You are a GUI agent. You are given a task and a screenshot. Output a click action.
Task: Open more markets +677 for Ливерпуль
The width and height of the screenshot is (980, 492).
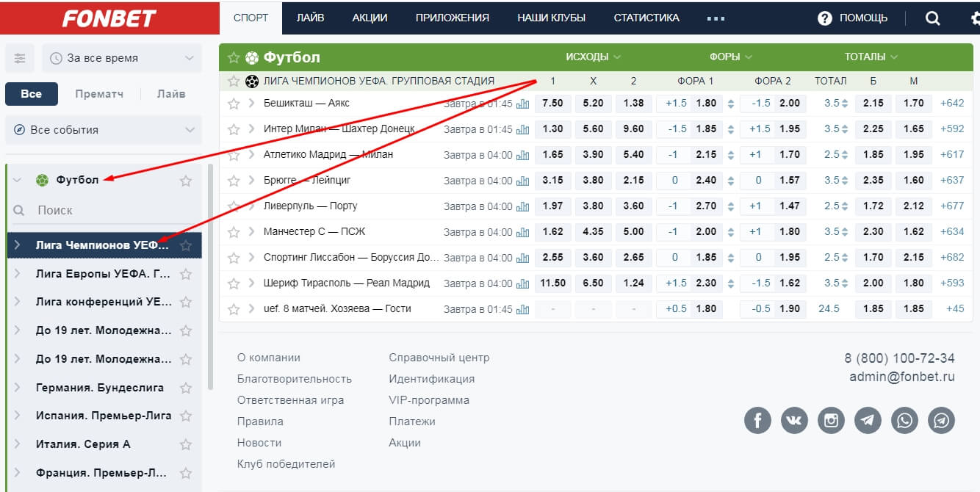tap(952, 206)
